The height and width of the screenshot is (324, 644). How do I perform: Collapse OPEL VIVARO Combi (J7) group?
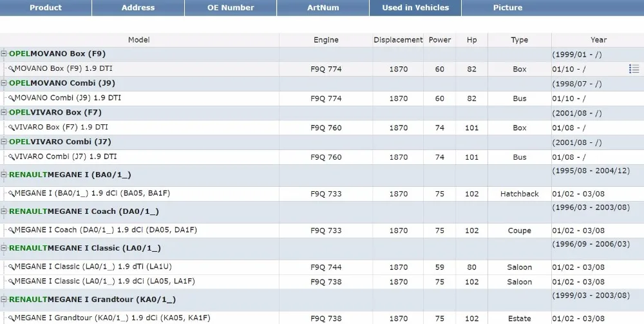[4, 142]
